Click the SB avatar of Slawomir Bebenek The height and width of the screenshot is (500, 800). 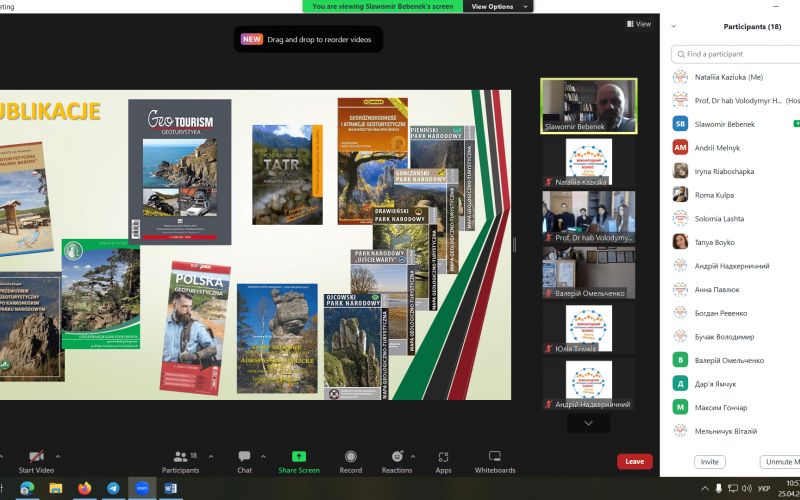(680, 124)
